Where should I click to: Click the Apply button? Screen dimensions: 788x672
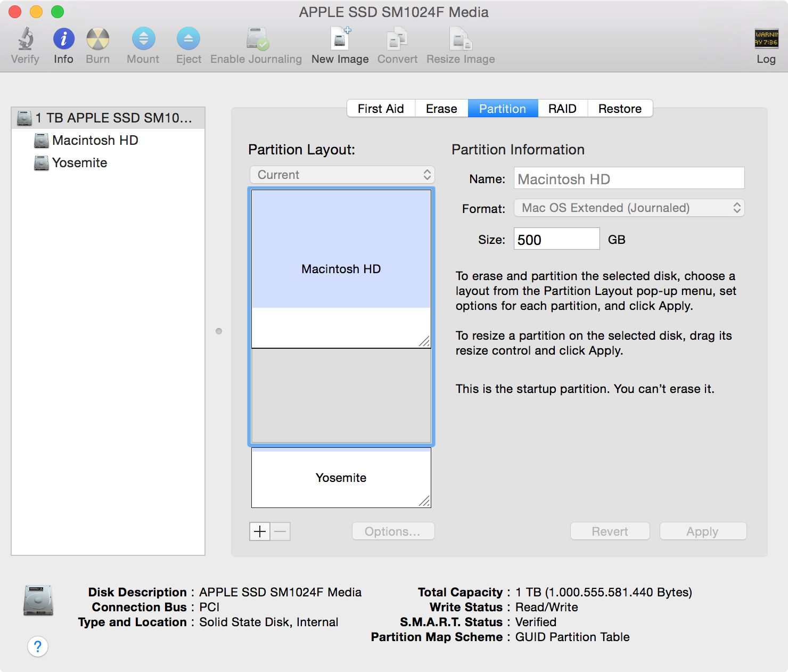tap(703, 531)
